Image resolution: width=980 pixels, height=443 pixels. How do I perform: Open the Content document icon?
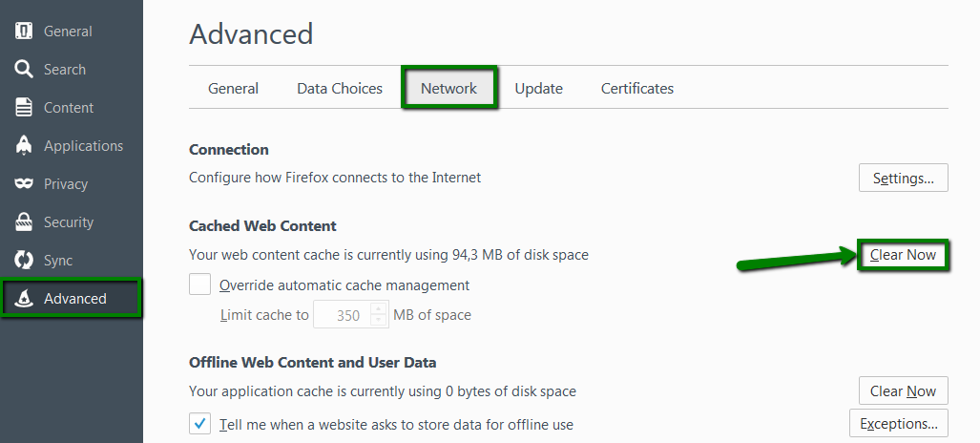(24, 107)
